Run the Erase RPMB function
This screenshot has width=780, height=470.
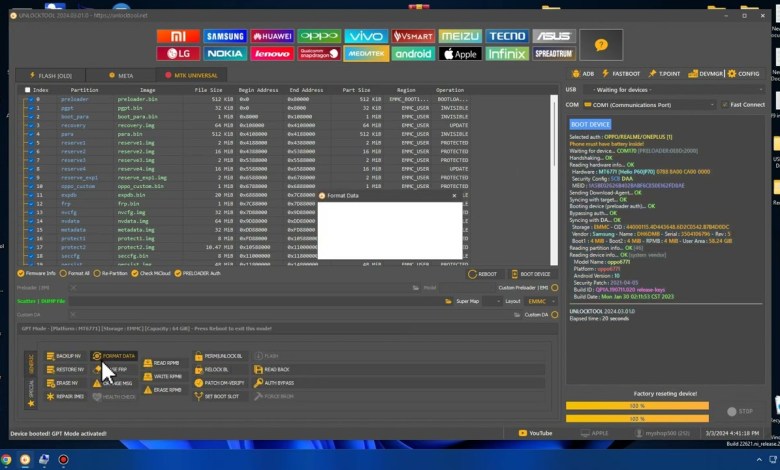coord(163,390)
